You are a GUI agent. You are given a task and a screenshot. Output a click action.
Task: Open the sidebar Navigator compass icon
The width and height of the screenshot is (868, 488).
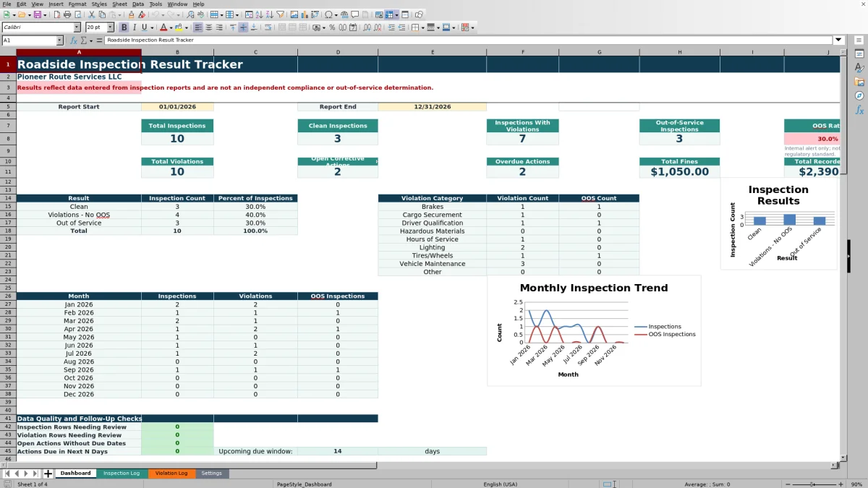click(859, 95)
